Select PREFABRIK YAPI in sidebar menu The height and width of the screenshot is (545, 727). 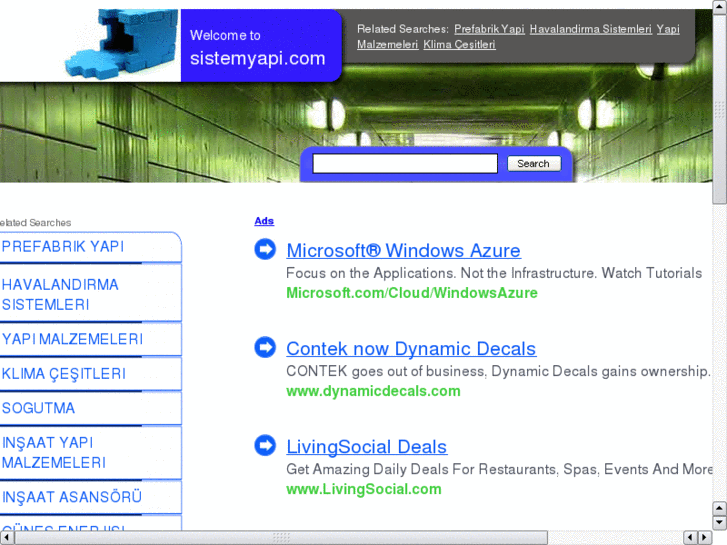click(63, 247)
